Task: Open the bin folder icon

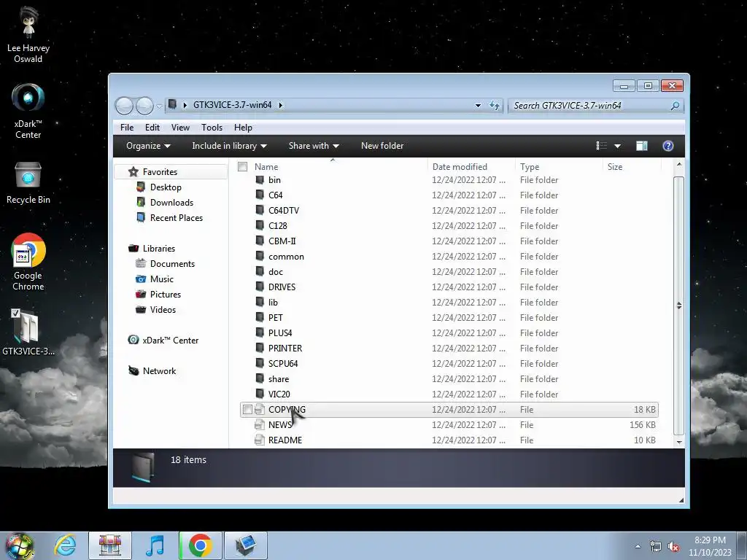Action: coord(260,180)
